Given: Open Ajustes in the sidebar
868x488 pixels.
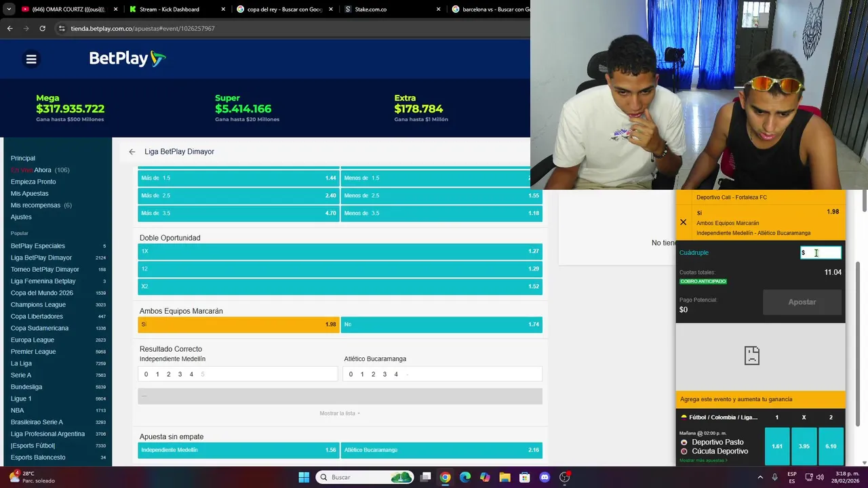Looking at the screenshot, I should (21, 217).
